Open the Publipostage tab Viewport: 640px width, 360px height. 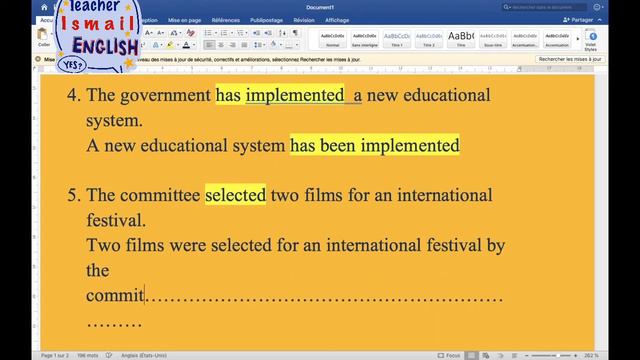[x=266, y=20]
